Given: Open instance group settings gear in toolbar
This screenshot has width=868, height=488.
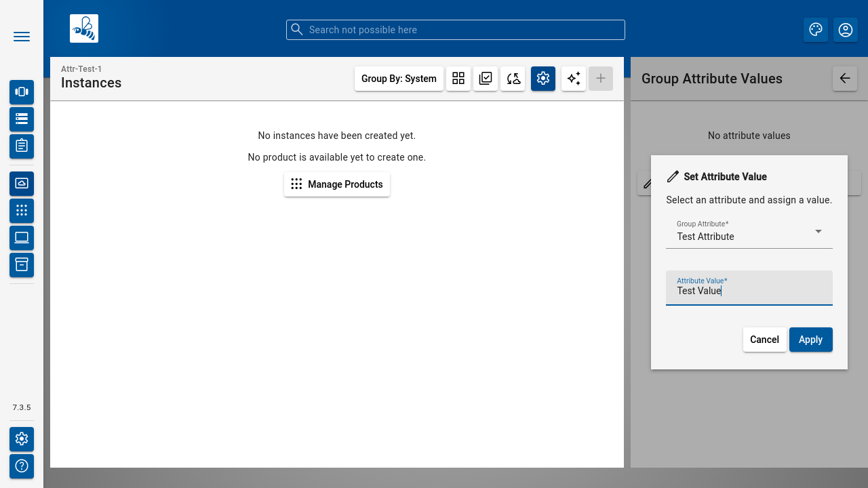Looking at the screenshot, I should [543, 79].
